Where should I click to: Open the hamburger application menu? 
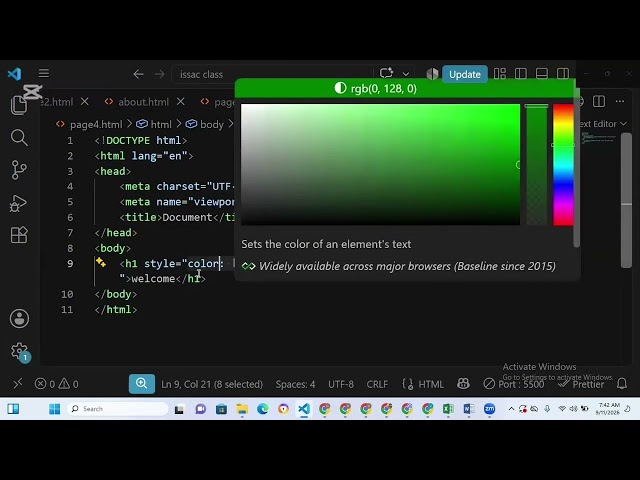click(44, 73)
